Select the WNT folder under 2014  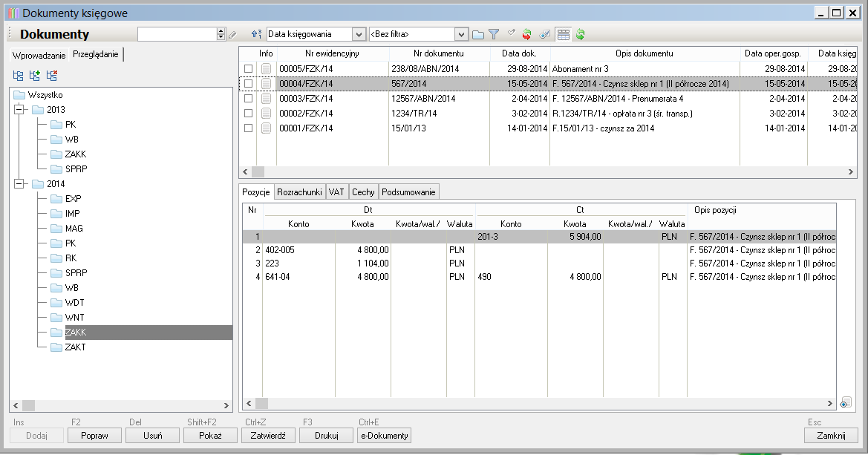[x=68, y=318]
